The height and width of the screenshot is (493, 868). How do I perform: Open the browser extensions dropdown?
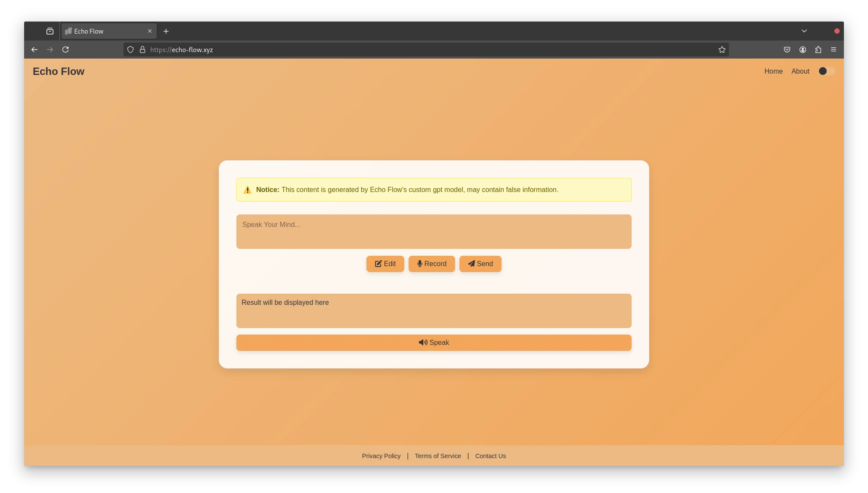(x=819, y=50)
